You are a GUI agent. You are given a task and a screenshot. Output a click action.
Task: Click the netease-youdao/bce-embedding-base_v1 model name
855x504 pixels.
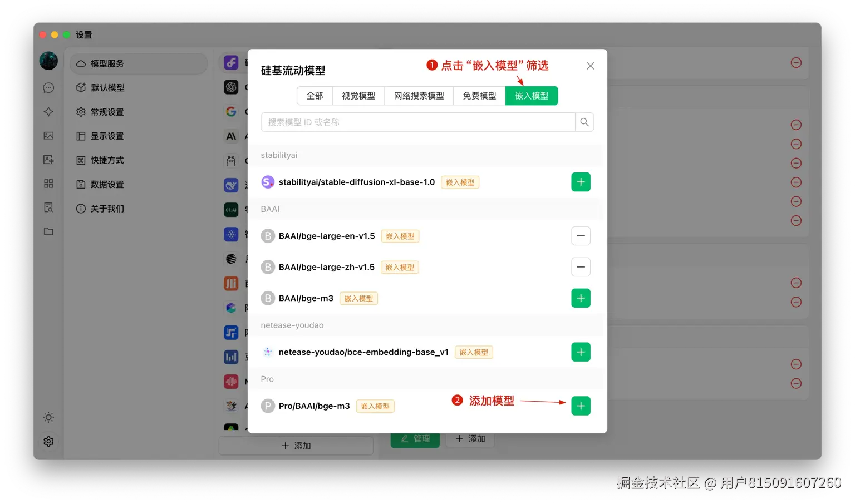pyautogui.click(x=363, y=352)
